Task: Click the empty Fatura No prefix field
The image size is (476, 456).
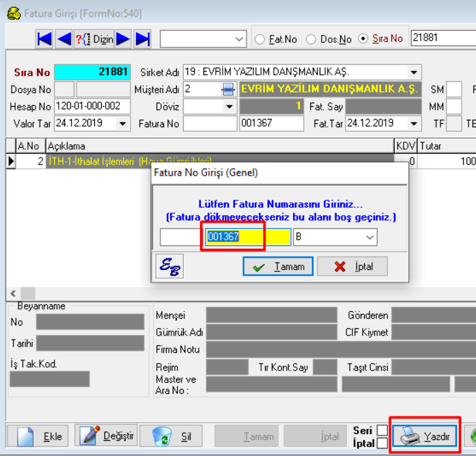Action: pyautogui.click(x=210, y=124)
